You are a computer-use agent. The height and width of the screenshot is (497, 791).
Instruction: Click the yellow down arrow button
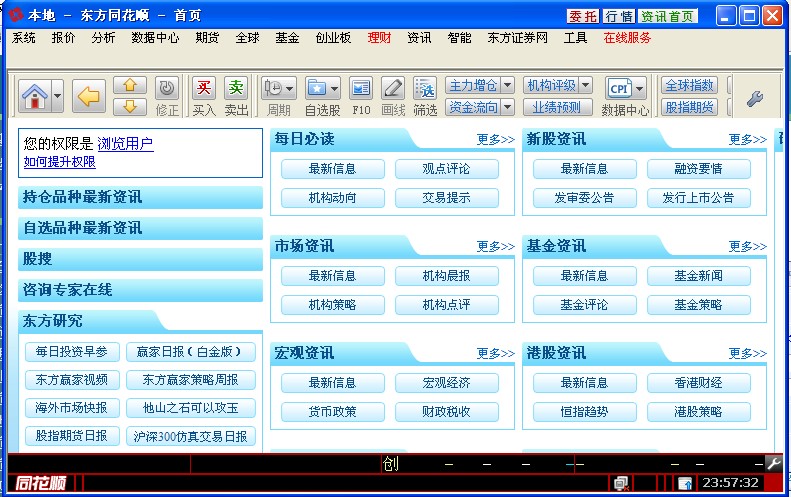pyautogui.click(x=130, y=106)
